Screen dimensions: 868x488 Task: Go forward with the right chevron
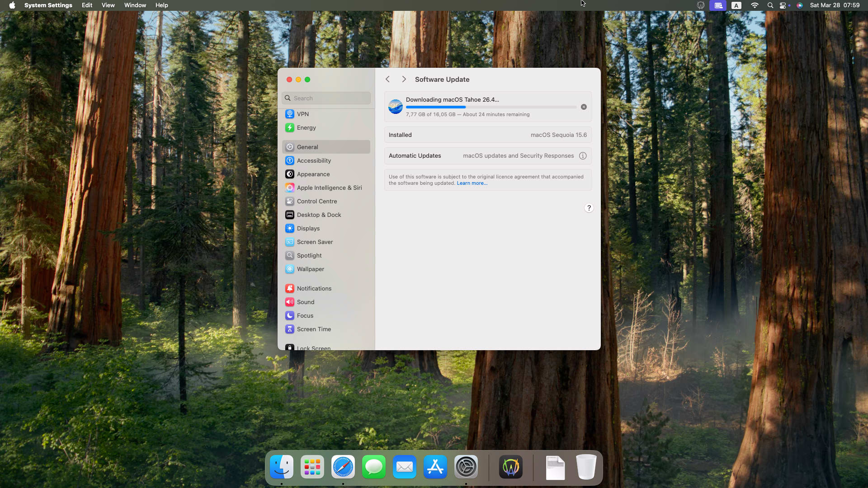pyautogui.click(x=404, y=80)
